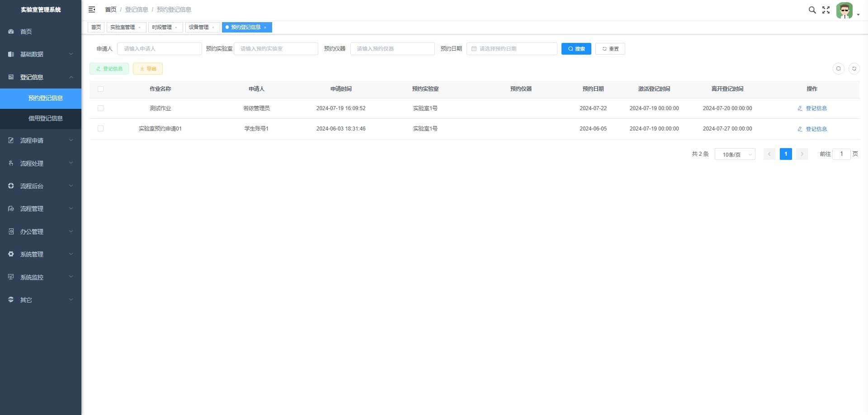The width and height of the screenshot is (868, 415).
Task: Open 登记信息 link for 实验室预约申请01 row
Action: (x=812, y=129)
